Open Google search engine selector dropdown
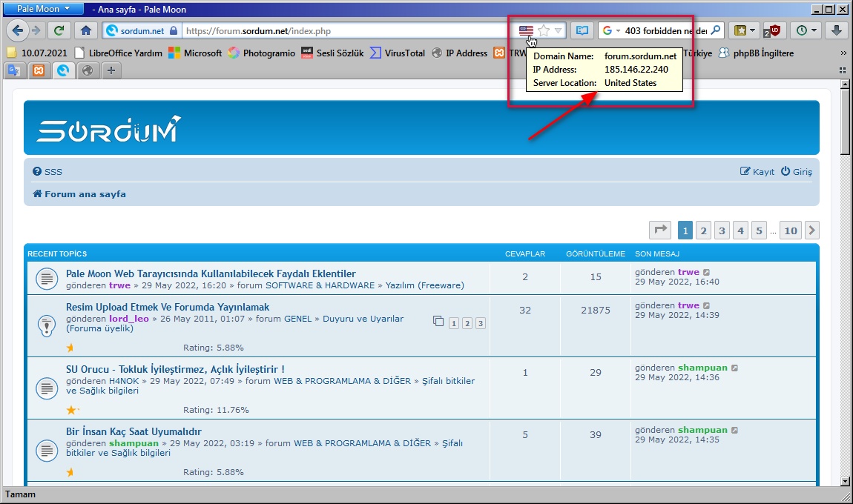Image resolution: width=853 pixels, height=504 pixels. pos(611,30)
